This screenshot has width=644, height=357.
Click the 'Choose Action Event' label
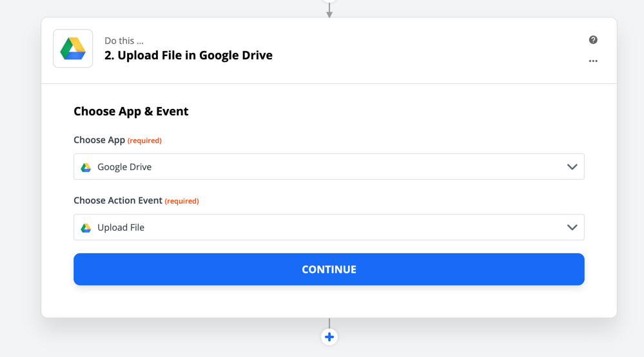[118, 200]
